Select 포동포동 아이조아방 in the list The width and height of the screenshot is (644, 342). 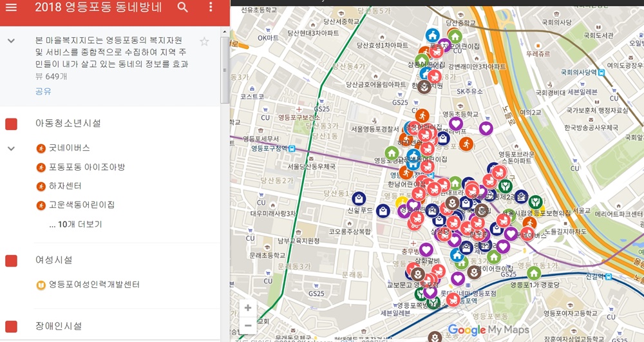[87, 167]
